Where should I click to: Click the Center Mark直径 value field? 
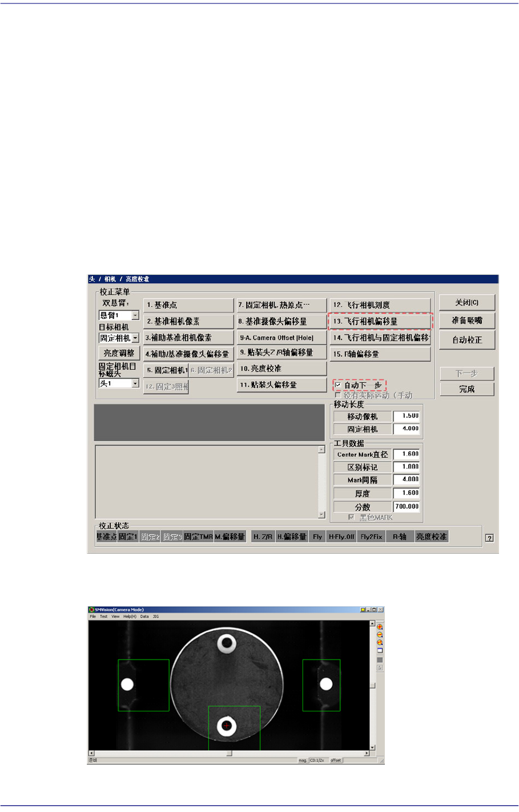pos(407,454)
